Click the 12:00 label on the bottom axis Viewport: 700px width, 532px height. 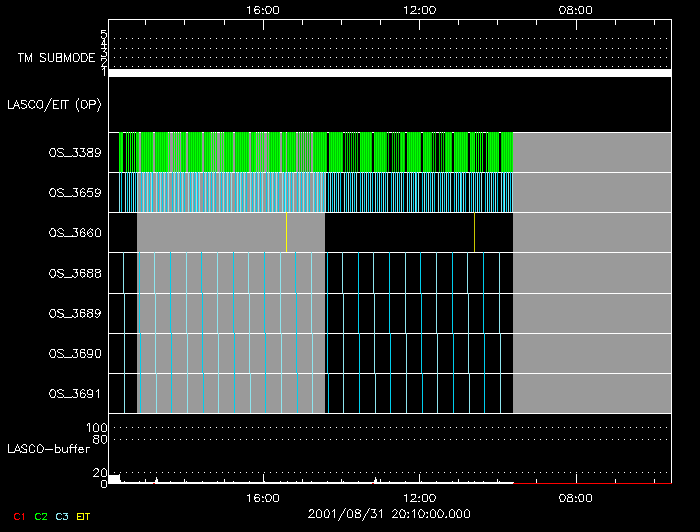(418, 497)
